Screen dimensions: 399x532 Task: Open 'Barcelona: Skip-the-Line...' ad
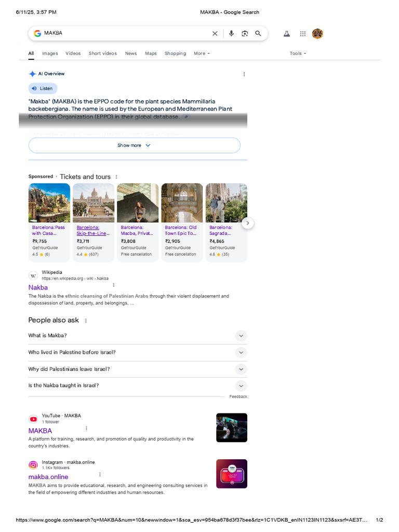(x=93, y=230)
